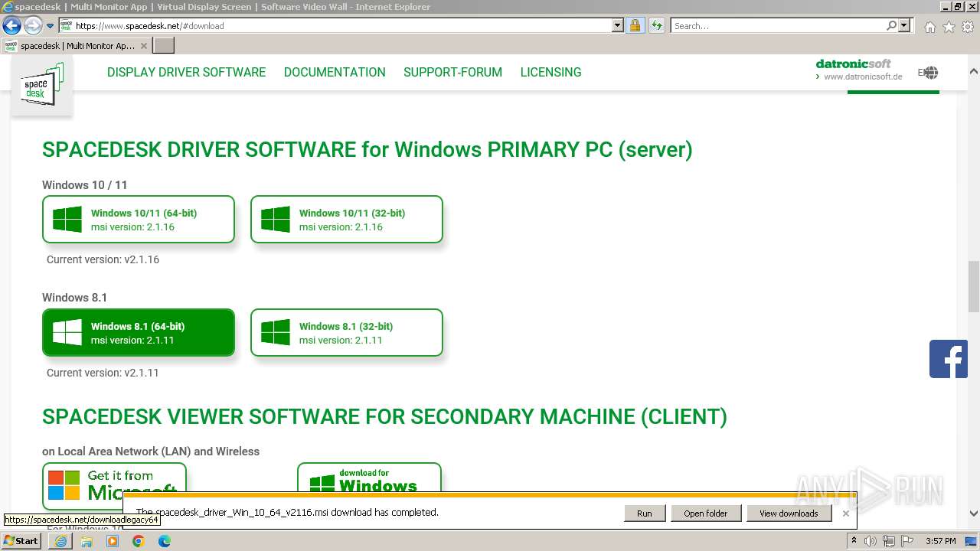Image resolution: width=980 pixels, height=551 pixels.
Task: Open the recent pages dropdown arrow
Action: click(x=50, y=26)
